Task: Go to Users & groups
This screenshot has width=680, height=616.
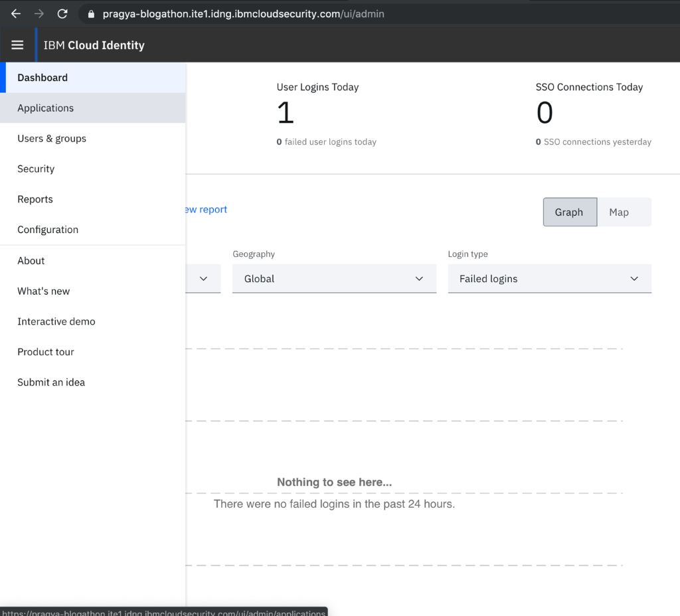Action: (x=93, y=138)
